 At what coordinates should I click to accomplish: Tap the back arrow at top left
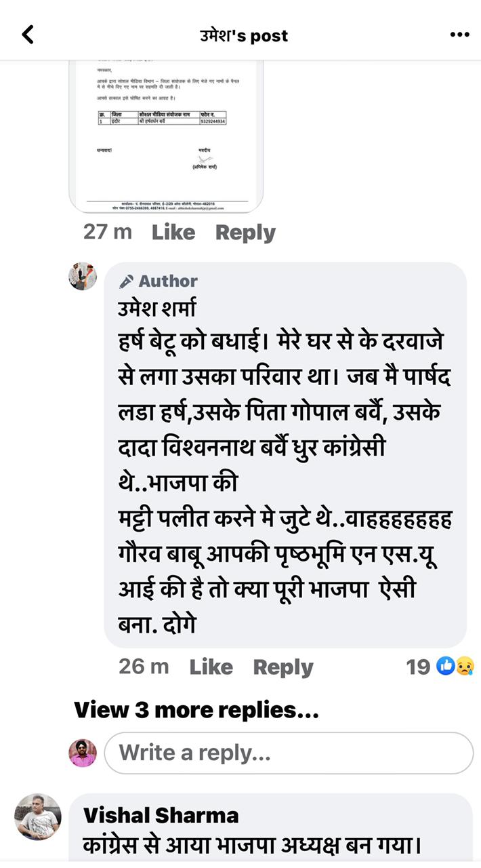[28, 35]
